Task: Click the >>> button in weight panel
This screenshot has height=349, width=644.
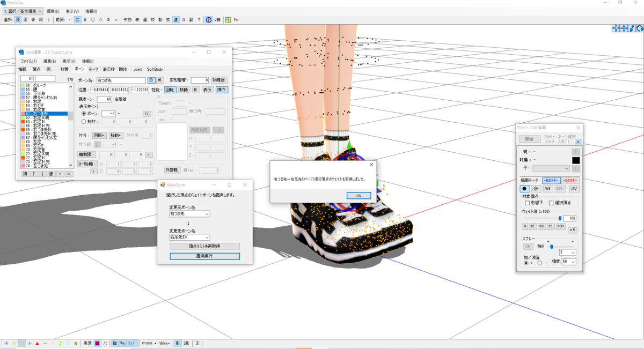Action: tap(560, 189)
